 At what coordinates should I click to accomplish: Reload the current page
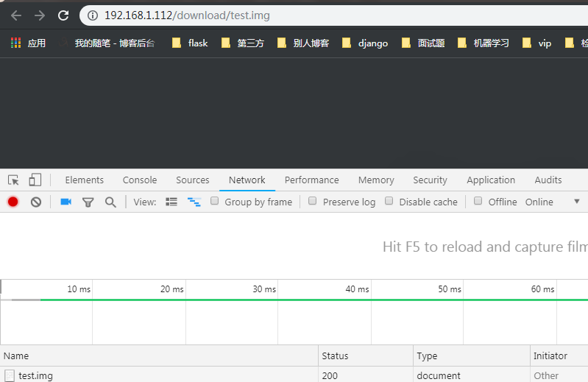(63, 15)
